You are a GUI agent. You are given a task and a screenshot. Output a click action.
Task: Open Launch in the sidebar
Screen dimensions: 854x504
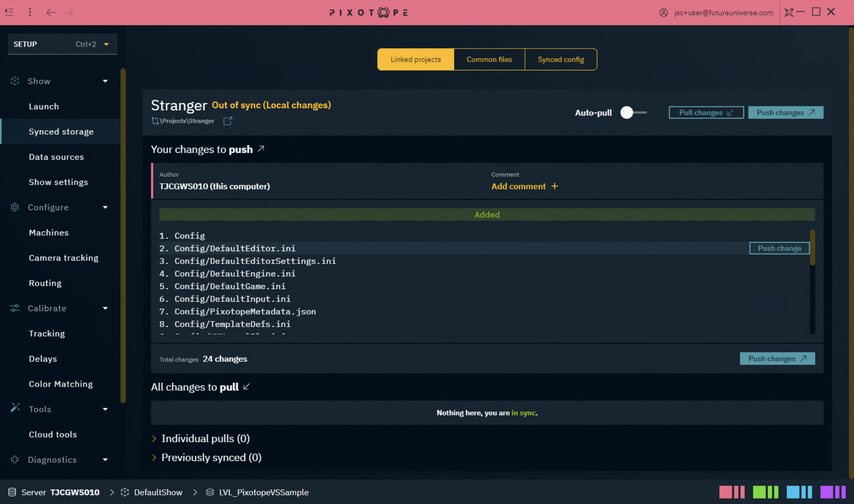pyautogui.click(x=61, y=106)
